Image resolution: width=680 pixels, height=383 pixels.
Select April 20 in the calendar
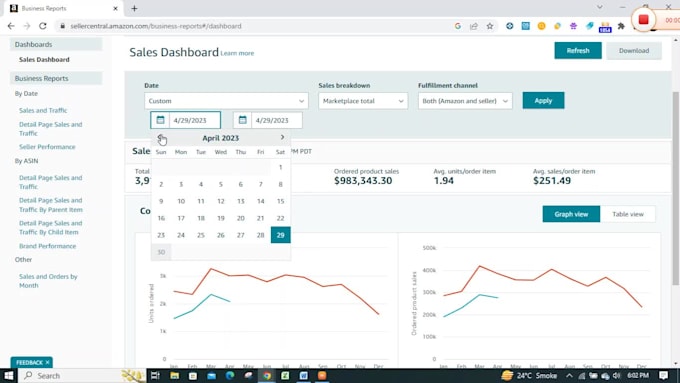[x=241, y=218]
